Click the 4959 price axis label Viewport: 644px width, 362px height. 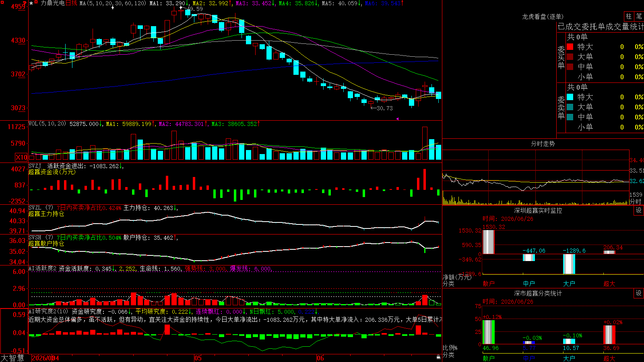click(x=18, y=6)
